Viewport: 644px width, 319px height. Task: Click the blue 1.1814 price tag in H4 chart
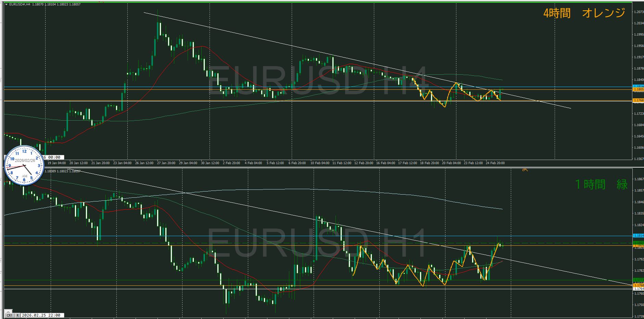click(x=638, y=86)
